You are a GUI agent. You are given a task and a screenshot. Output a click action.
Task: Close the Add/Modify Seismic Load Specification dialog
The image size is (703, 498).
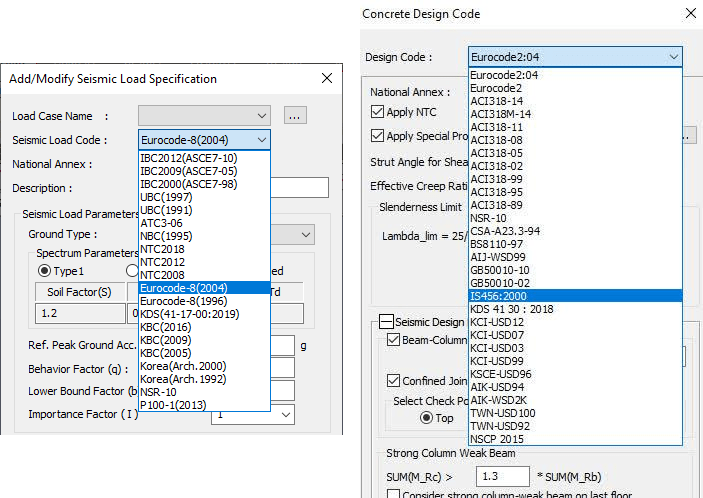coord(326,78)
